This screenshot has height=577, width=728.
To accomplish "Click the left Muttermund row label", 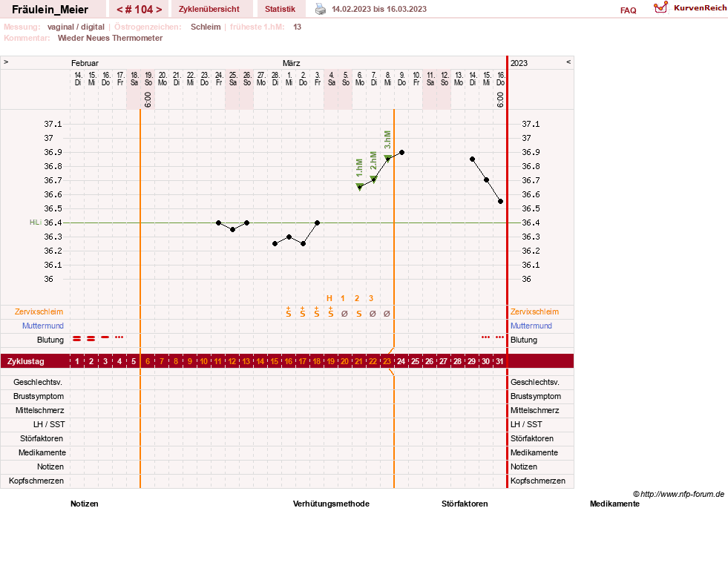I will [x=43, y=326].
